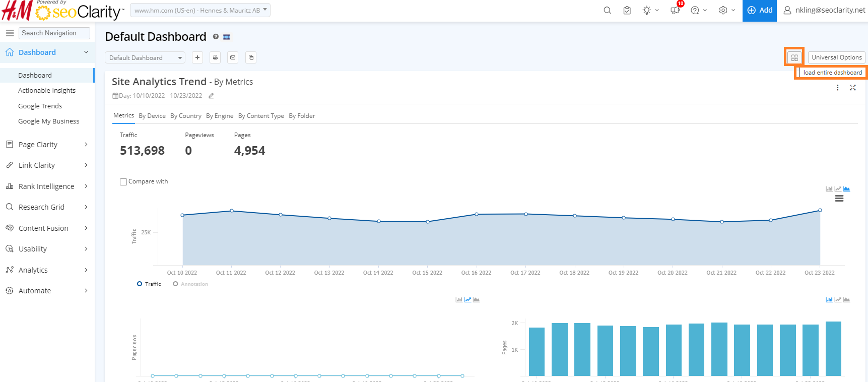Image resolution: width=868 pixels, height=382 pixels.
Task: Click the search magnifier in top bar
Action: point(607,10)
